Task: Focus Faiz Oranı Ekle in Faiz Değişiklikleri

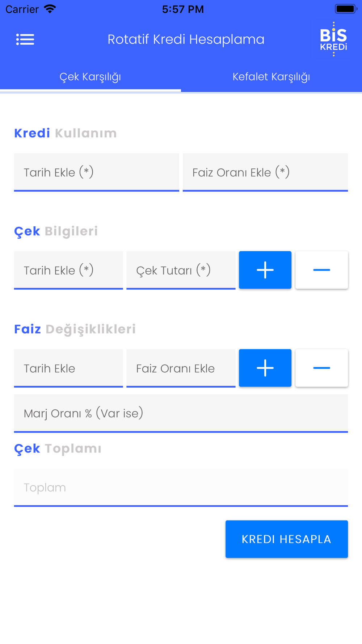Action: click(x=181, y=368)
